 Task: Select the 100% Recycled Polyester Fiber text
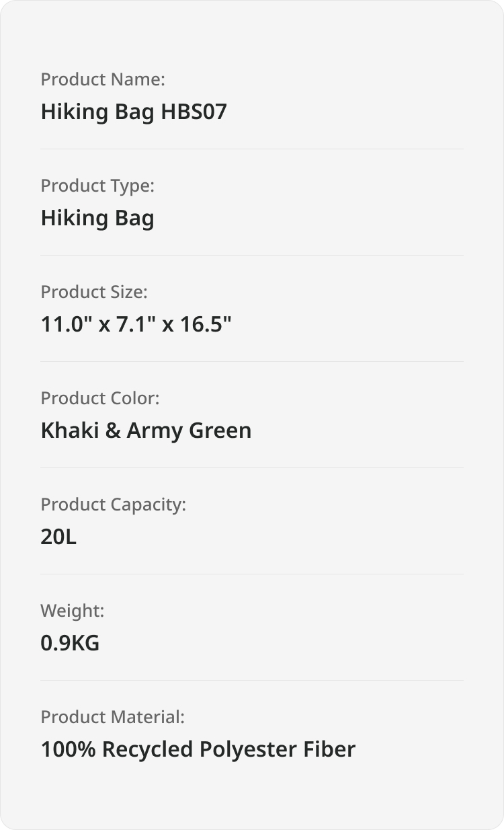pos(198,749)
